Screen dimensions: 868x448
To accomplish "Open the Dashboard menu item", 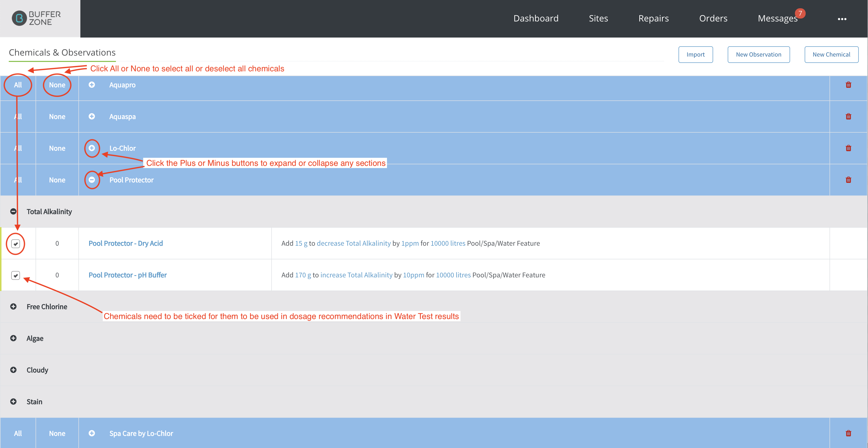I will click(x=536, y=18).
